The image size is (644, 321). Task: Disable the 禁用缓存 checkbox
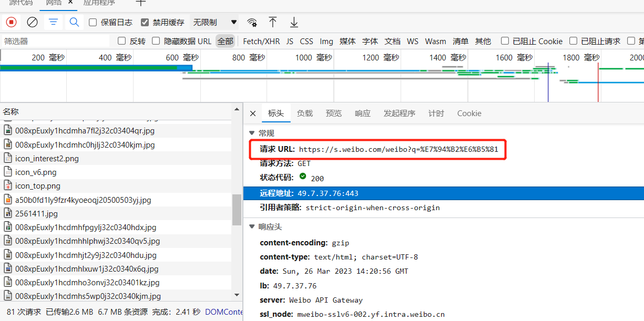click(144, 22)
